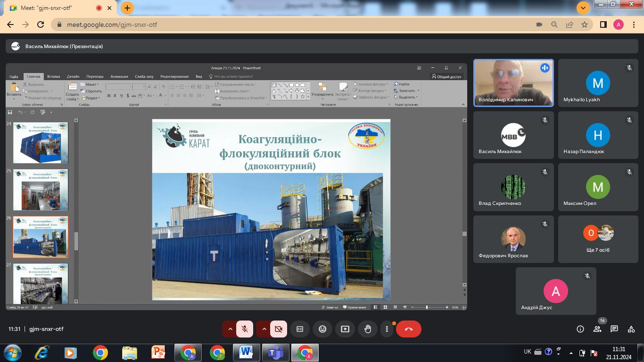
Task: Open the 'Ще 7 осіб' participants tile
Action: pos(598,239)
